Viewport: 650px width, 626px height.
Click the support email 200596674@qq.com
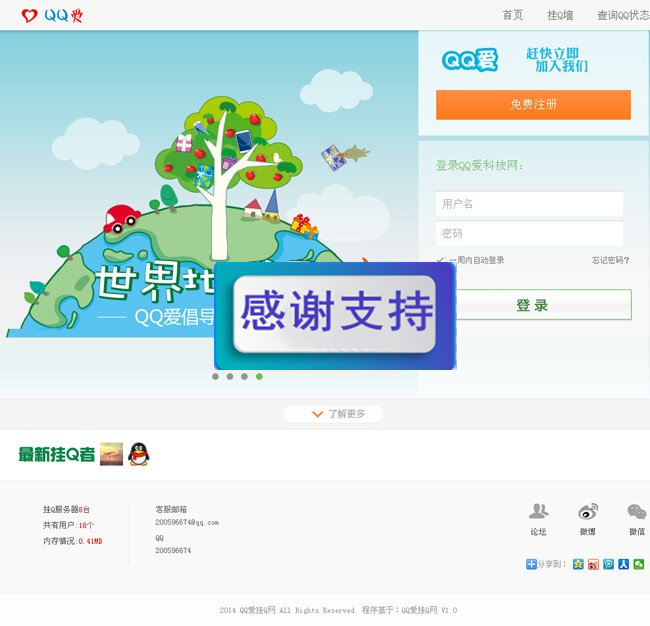(x=187, y=522)
